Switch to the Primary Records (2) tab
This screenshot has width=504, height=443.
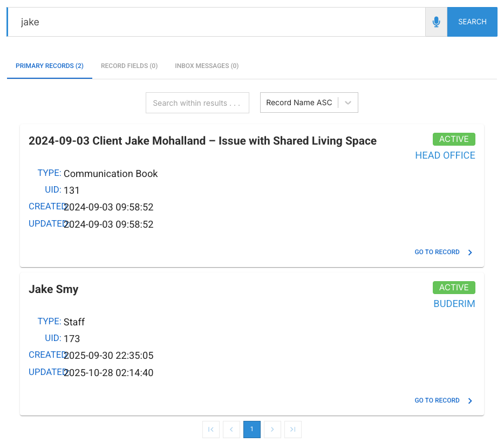(50, 66)
